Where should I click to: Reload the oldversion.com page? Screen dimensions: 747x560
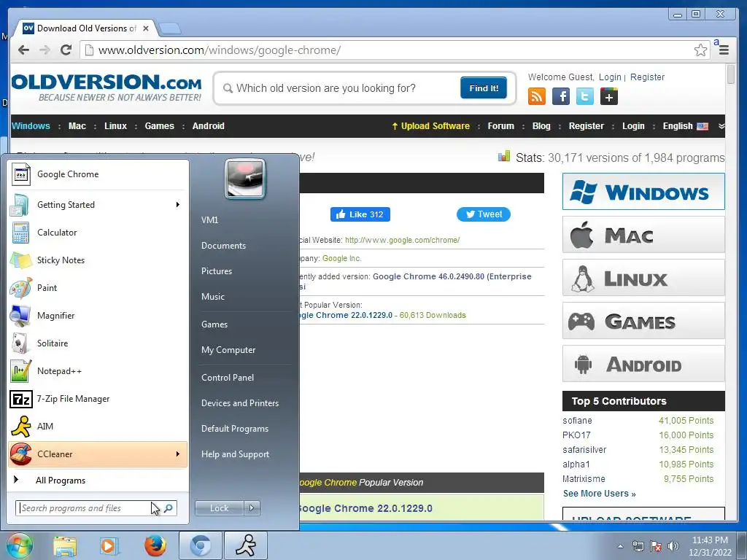pos(66,50)
